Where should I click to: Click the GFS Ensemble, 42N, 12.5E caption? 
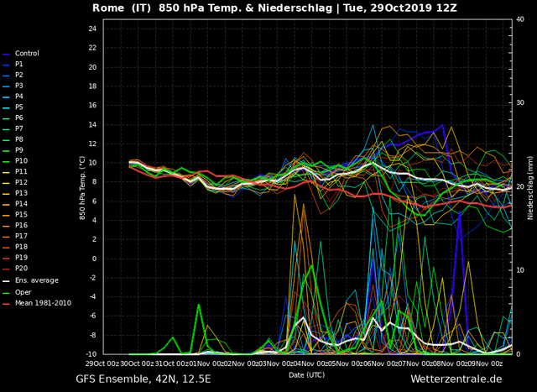point(143,379)
